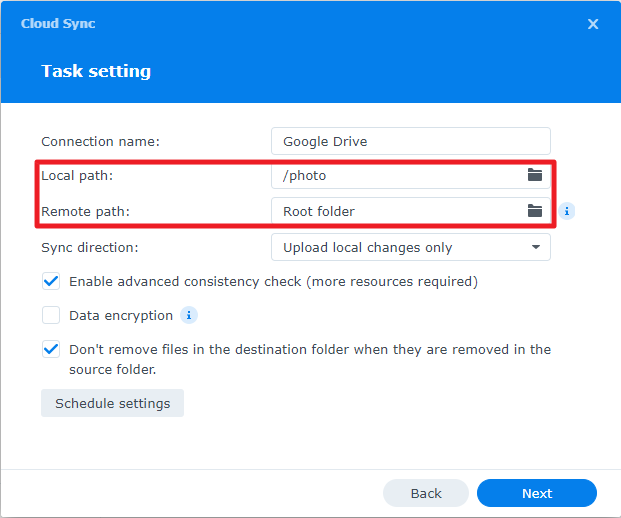Click the Connection name field showing Google Drive

(x=410, y=141)
